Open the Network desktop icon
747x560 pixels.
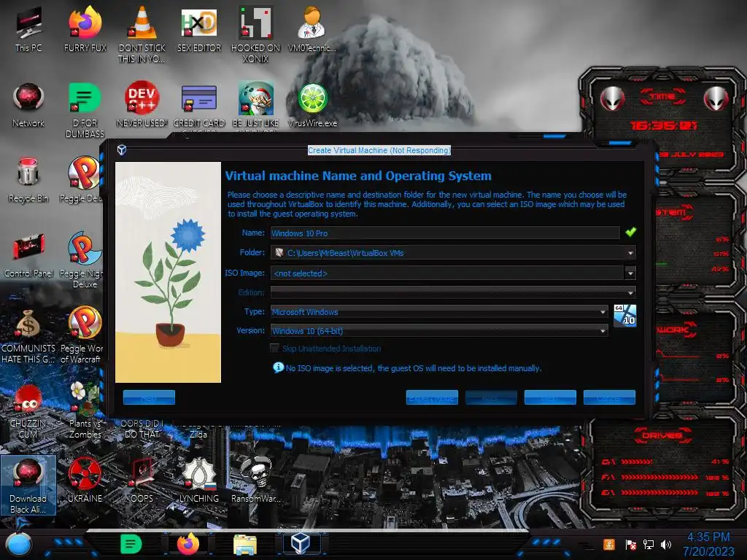(x=28, y=104)
